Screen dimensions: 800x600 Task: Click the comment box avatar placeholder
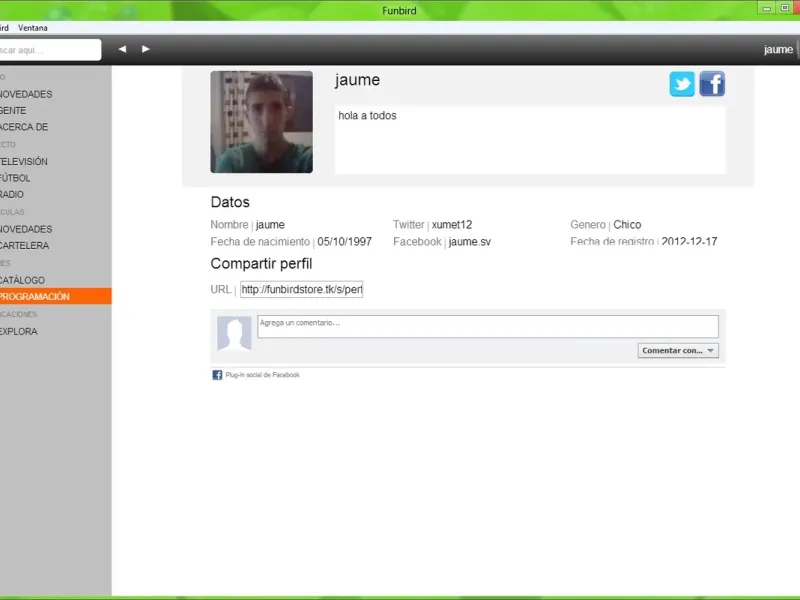(x=234, y=333)
